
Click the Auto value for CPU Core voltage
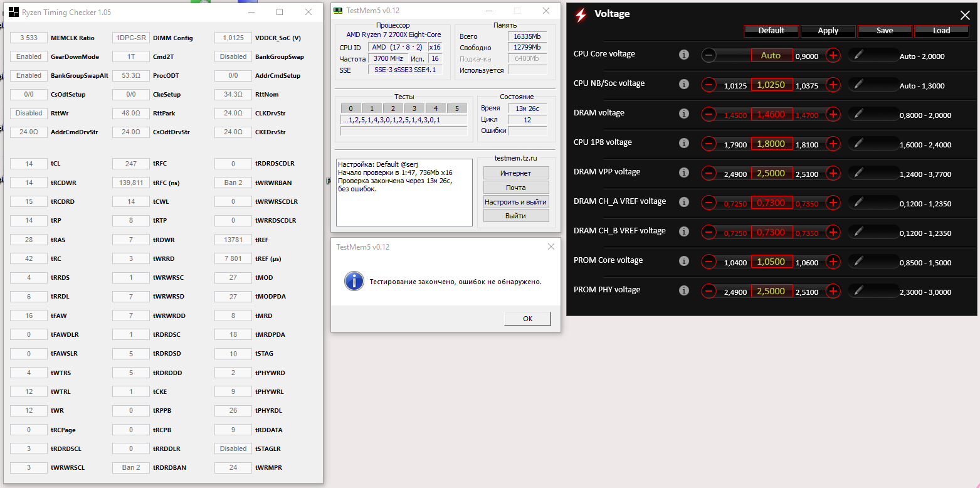[x=771, y=55]
